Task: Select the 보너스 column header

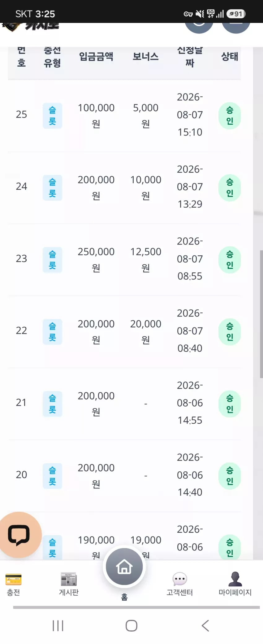Action: [146, 56]
